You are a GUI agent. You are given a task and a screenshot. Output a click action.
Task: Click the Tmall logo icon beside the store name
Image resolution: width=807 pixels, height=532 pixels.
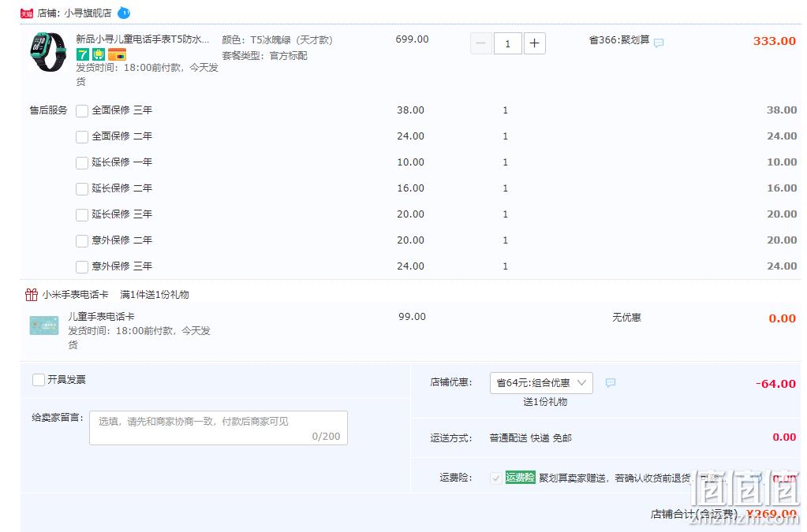(x=27, y=13)
